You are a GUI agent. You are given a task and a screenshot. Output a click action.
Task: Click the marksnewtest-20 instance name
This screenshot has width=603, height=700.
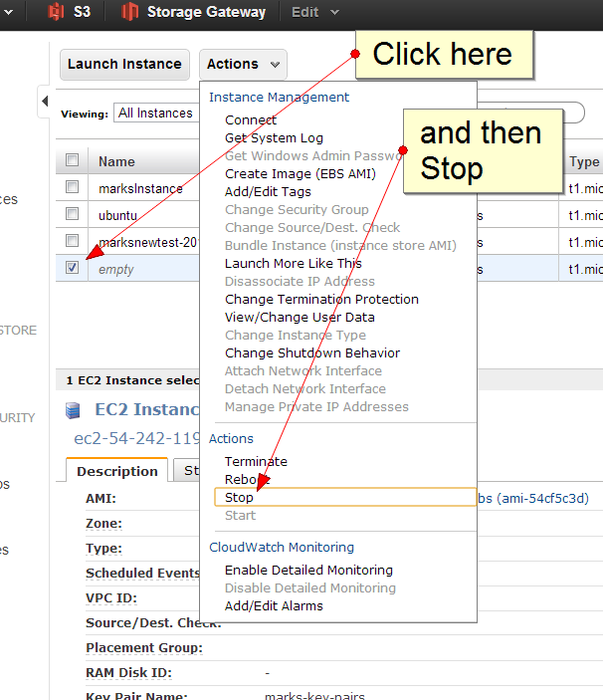point(148,242)
